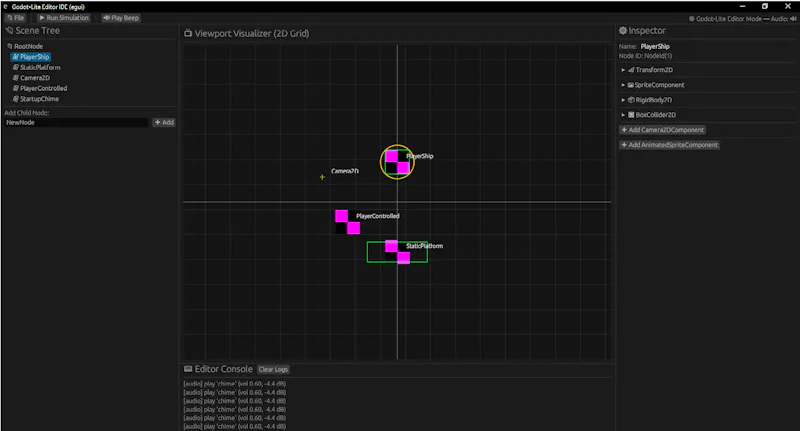Expand the Transform2D component
This screenshot has width=800, height=431.
click(x=623, y=70)
